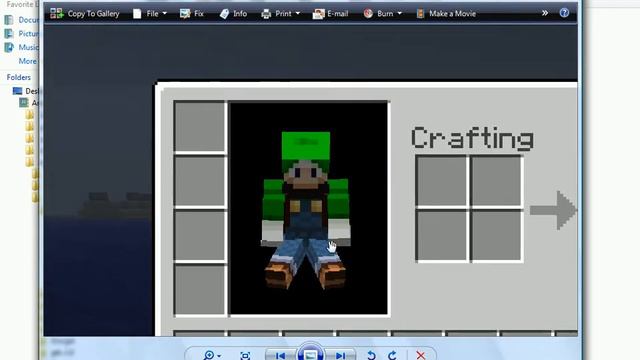Click the Make a Movie icon
This screenshot has height=360, width=640.
coord(420,13)
